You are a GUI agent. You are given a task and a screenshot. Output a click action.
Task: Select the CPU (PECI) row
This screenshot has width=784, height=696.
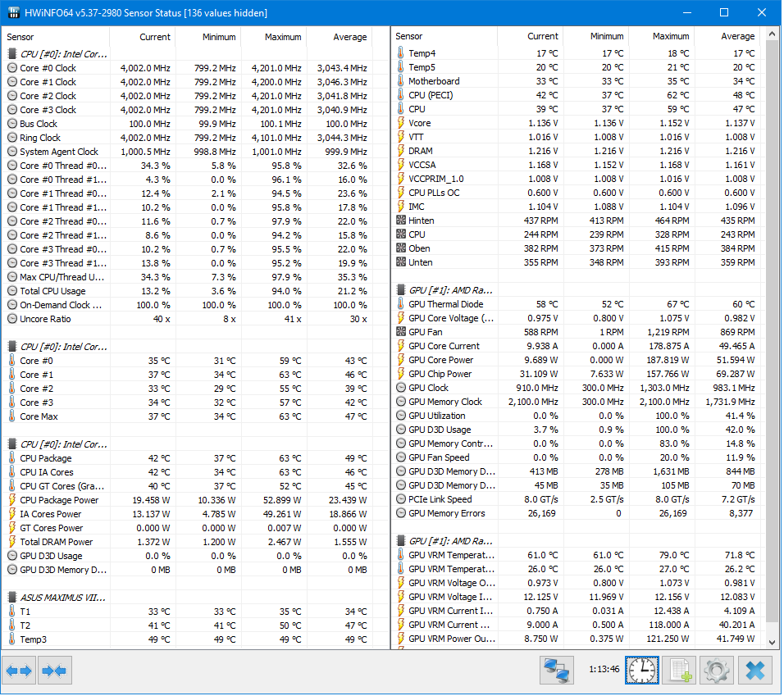(576, 95)
